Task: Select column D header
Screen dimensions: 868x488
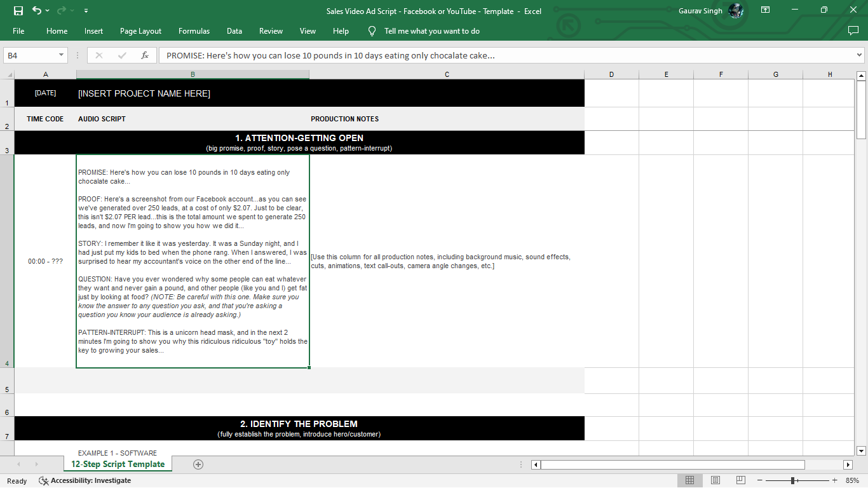Action: pos(611,74)
